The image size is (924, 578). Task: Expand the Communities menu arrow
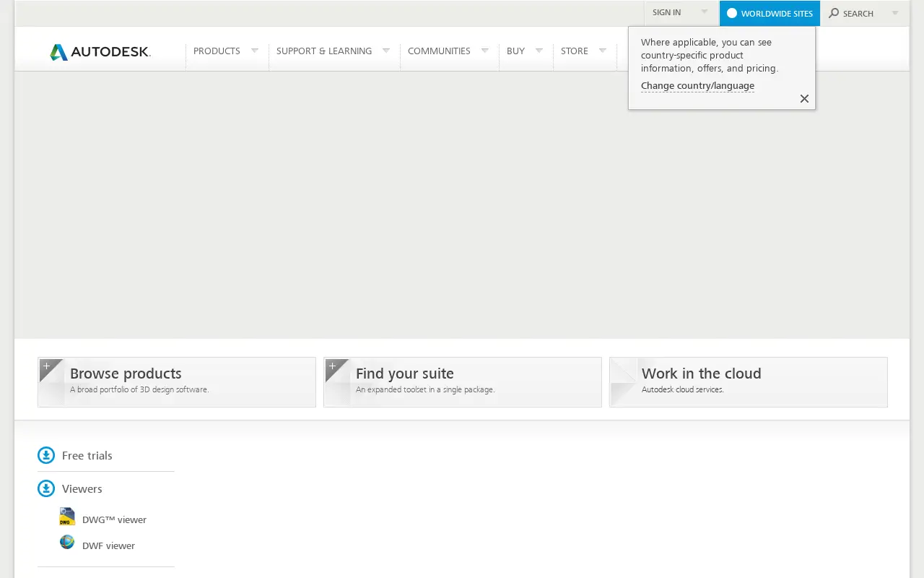point(484,51)
